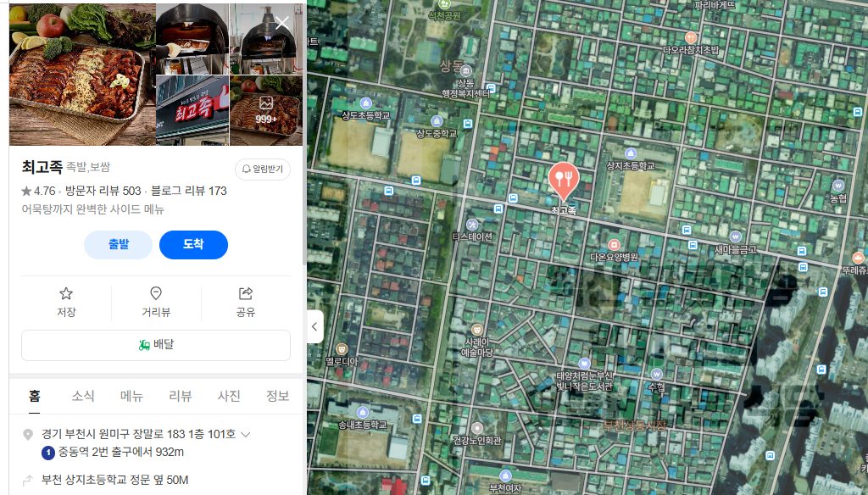Select the 사래이 예술마당 marker

coord(476,331)
